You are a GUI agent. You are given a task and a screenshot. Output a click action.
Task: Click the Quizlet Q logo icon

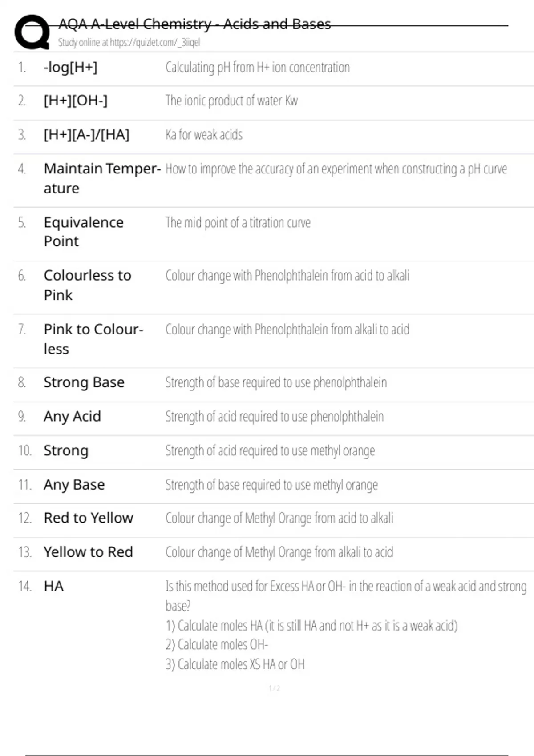coord(32,32)
